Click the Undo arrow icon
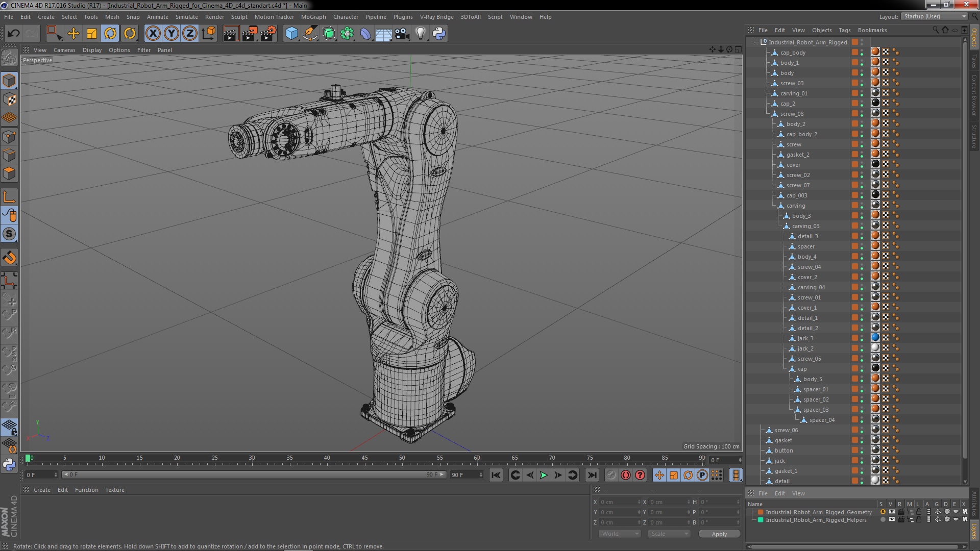 pos(13,34)
